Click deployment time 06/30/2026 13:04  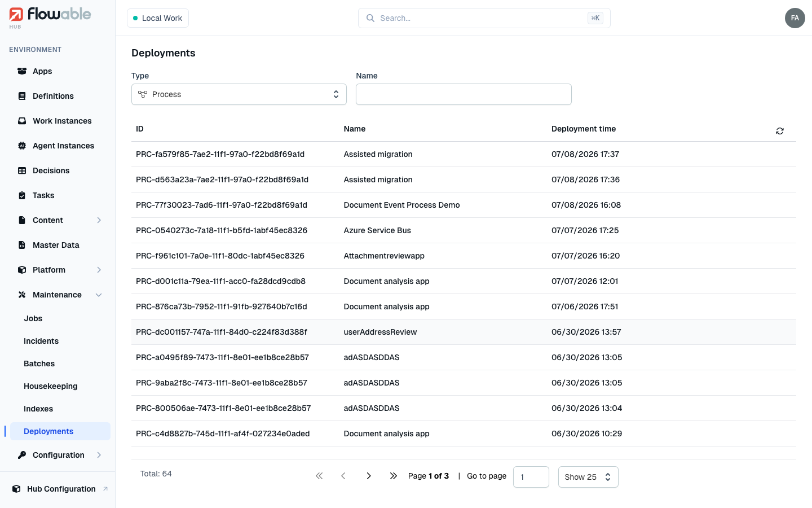point(587,408)
